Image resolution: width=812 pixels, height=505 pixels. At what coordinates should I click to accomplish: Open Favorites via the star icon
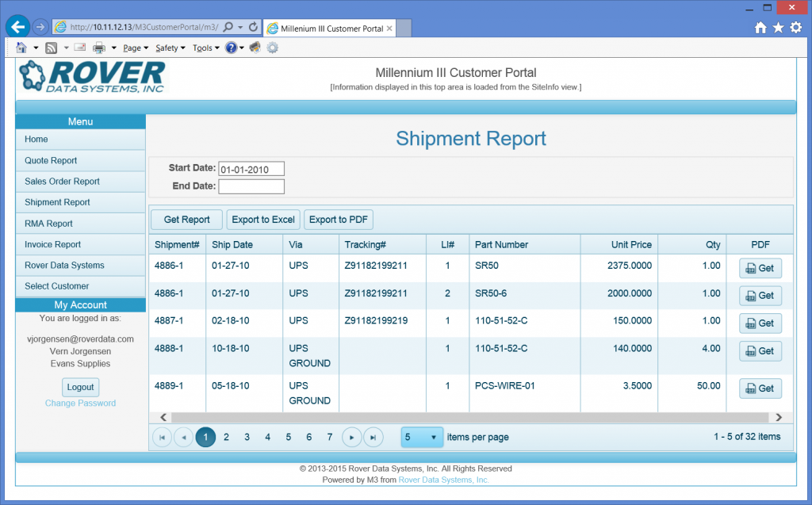click(x=779, y=28)
